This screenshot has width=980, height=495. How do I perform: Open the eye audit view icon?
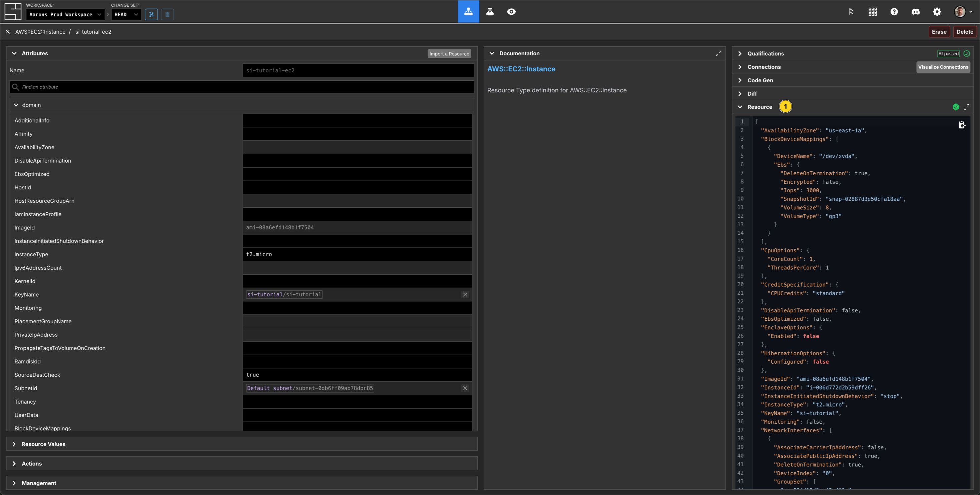click(x=511, y=11)
